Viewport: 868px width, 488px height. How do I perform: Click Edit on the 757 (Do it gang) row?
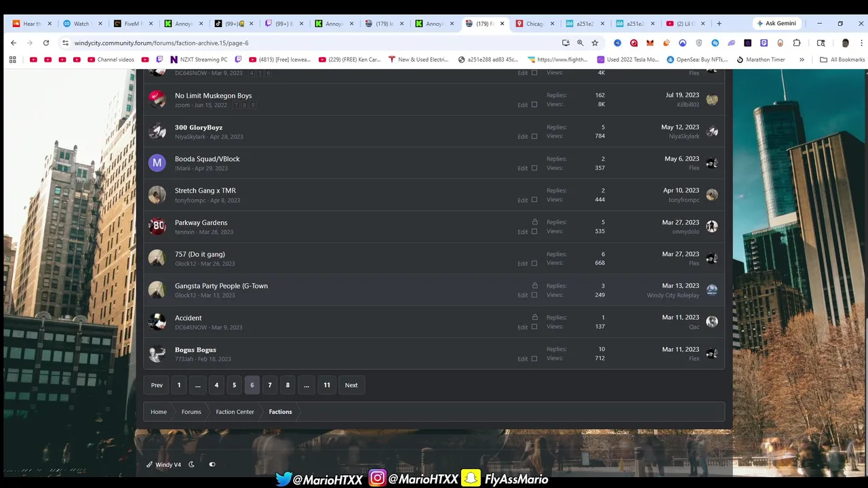523,264
